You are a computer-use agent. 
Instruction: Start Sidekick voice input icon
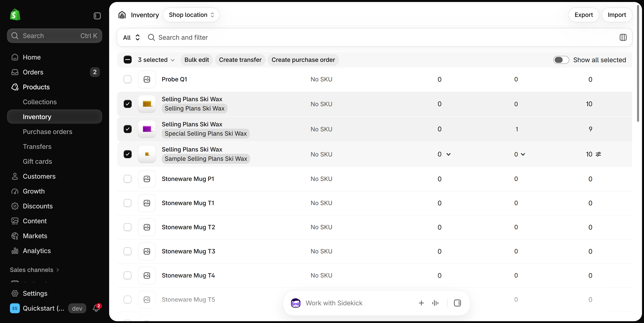pos(435,303)
